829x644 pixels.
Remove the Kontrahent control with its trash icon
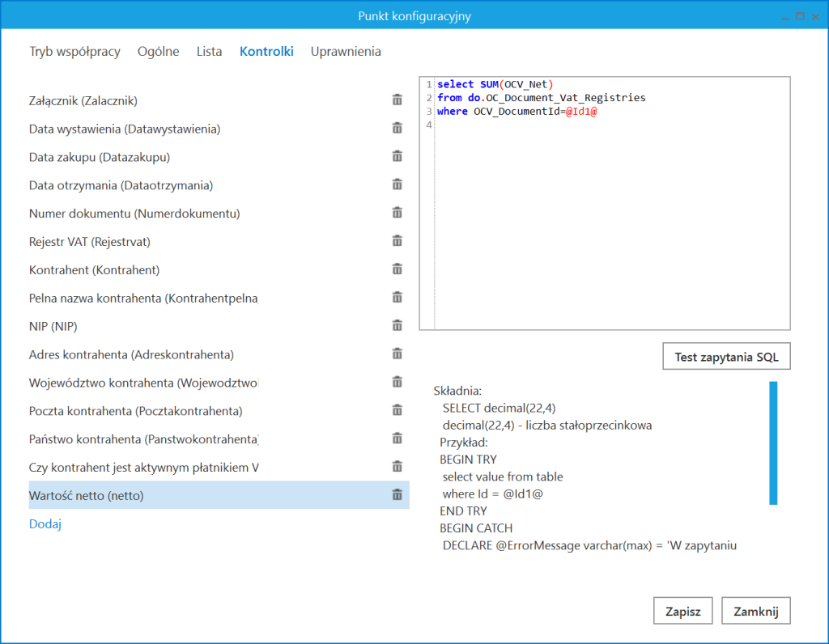point(397,269)
